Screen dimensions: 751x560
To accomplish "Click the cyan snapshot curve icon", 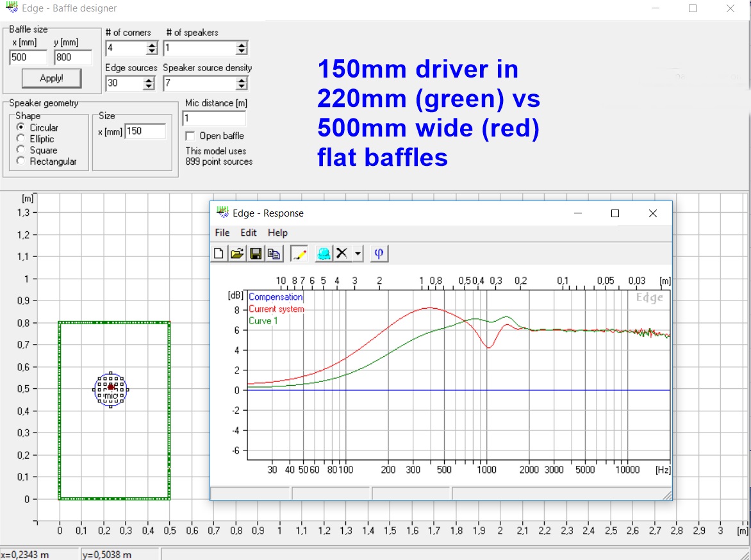I will pyautogui.click(x=324, y=254).
